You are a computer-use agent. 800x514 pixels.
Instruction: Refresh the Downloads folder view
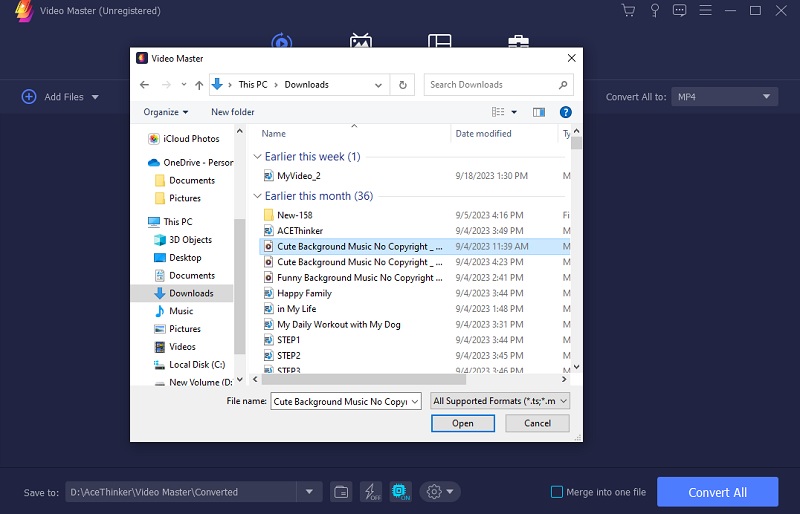click(403, 85)
